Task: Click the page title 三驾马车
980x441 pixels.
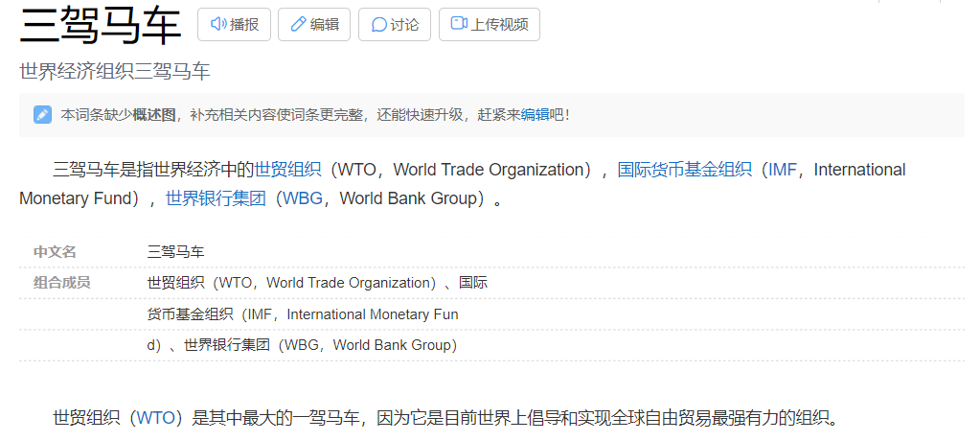Action: coord(101,25)
